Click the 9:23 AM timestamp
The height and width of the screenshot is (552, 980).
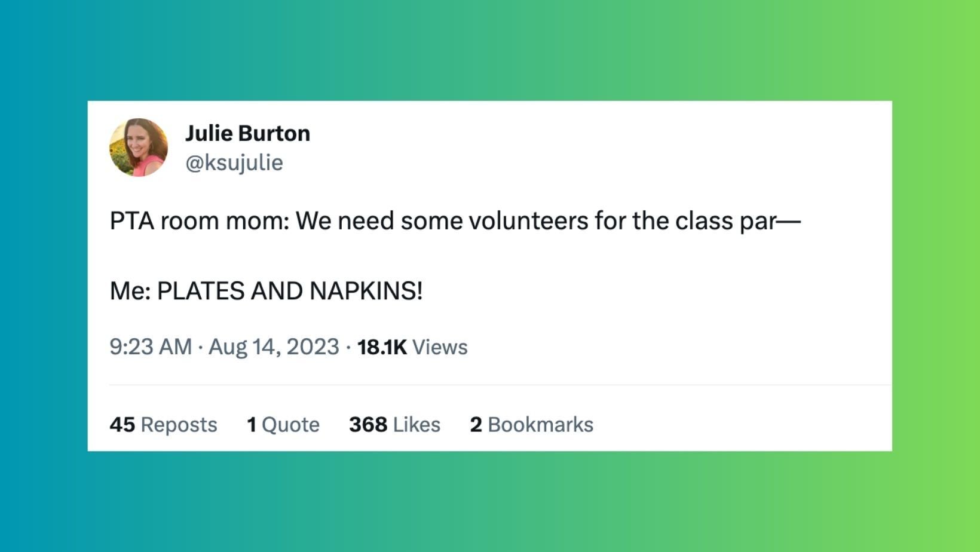(151, 346)
